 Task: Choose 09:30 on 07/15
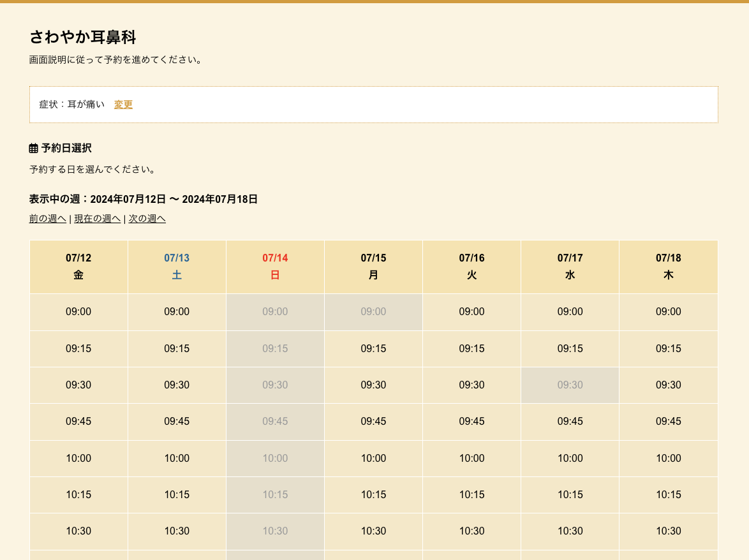(374, 385)
